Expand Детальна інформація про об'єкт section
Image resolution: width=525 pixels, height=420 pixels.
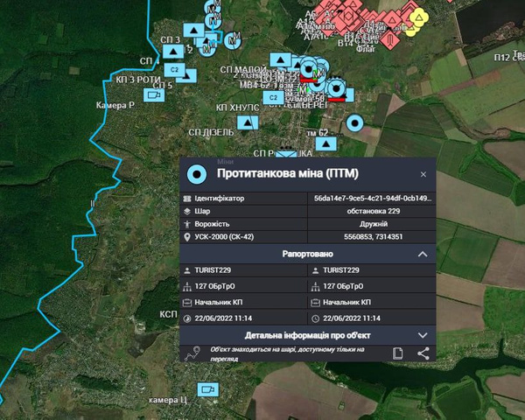pos(423,335)
